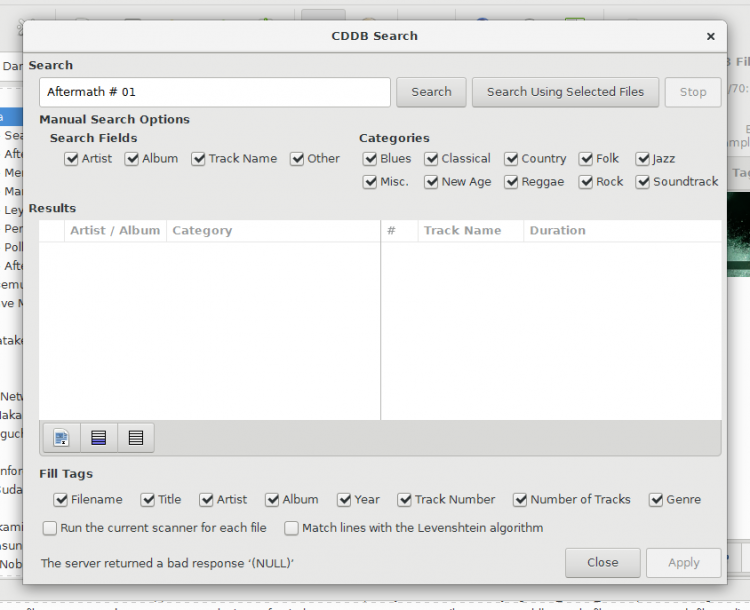Toggle the Title fill tag checkbox
This screenshot has width=750, height=610.
pyautogui.click(x=148, y=500)
